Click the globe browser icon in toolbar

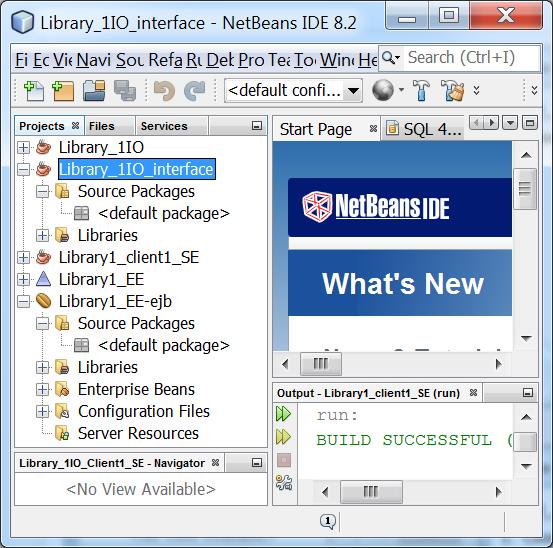click(383, 90)
